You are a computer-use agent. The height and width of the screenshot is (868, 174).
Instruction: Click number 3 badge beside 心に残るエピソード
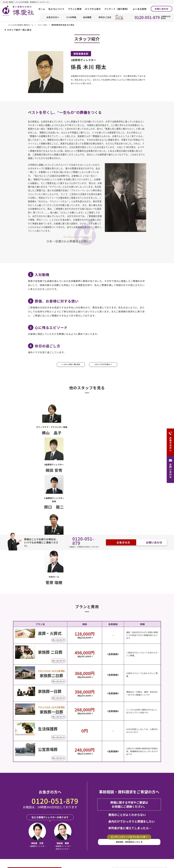pos(30,328)
